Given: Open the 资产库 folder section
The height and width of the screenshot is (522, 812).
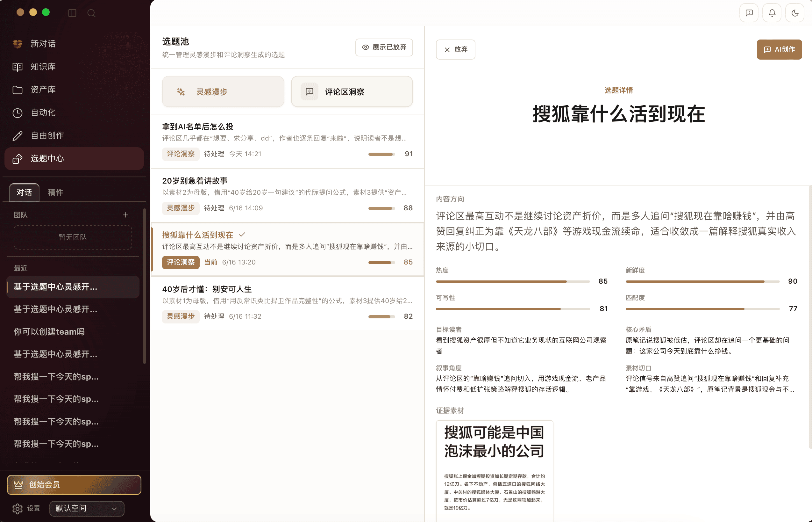Looking at the screenshot, I should pos(74,90).
